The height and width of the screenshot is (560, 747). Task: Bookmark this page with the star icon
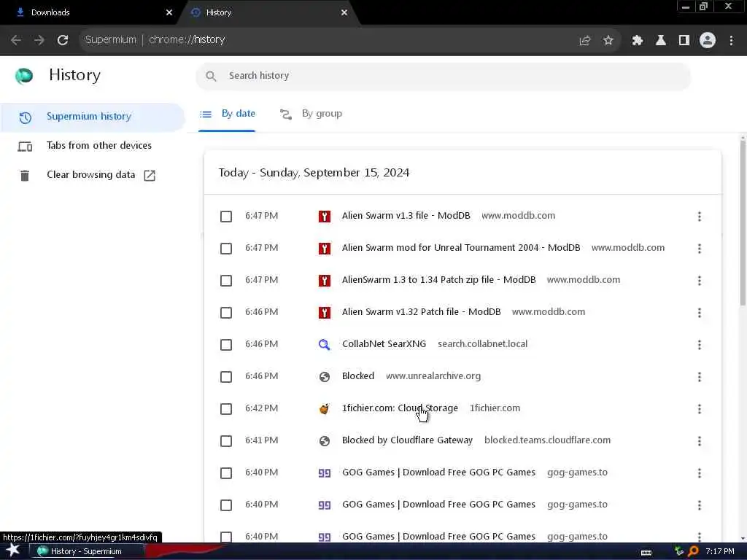[x=608, y=41]
